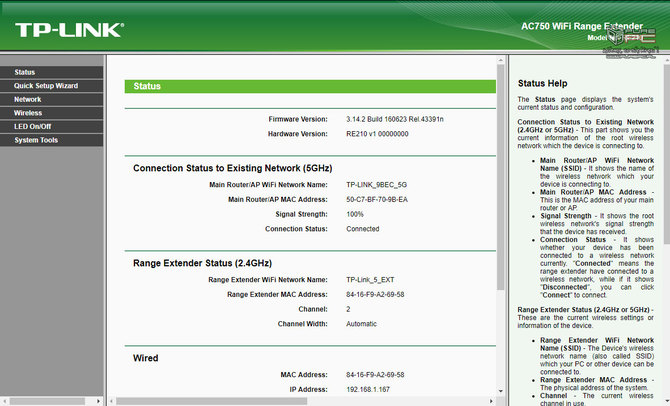Image resolution: width=670 pixels, height=406 pixels.
Task: Click the Signal Strength label
Action: [x=302, y=214]
